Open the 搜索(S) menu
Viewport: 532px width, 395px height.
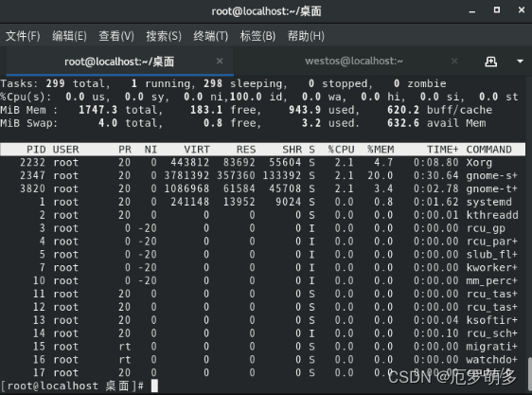click(x=164, y=36)
